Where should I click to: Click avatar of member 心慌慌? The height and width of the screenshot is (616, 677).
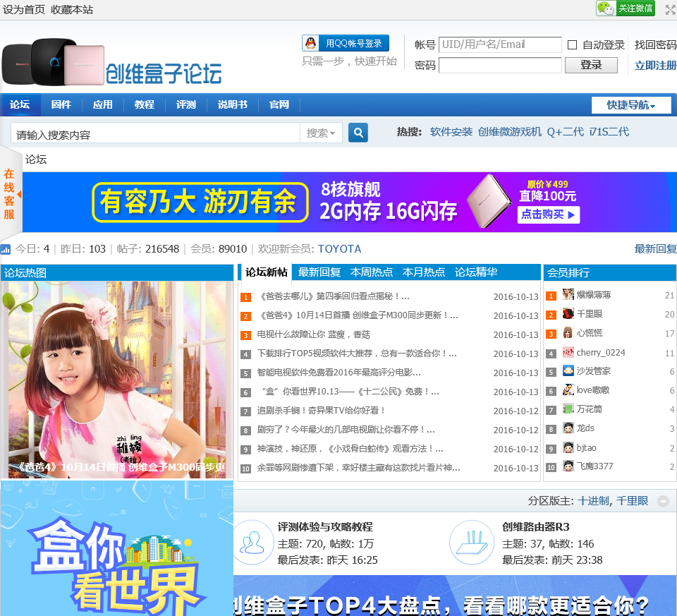click(568, 333)
